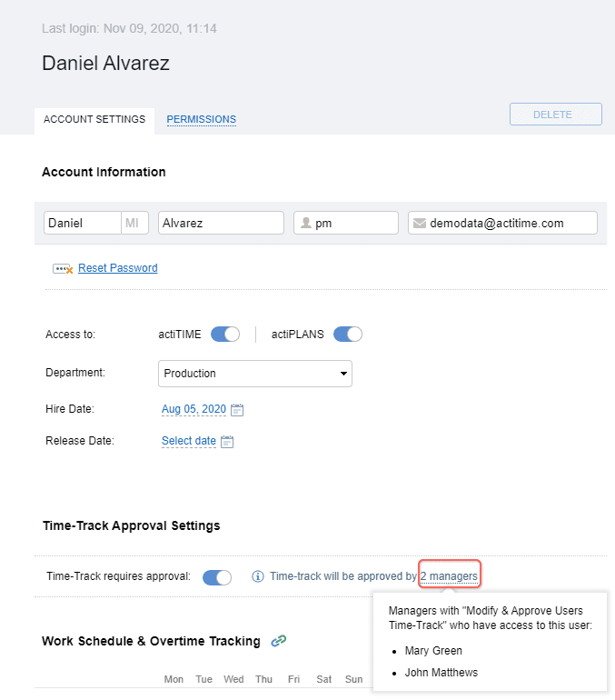Click the Thu column header

263,679
